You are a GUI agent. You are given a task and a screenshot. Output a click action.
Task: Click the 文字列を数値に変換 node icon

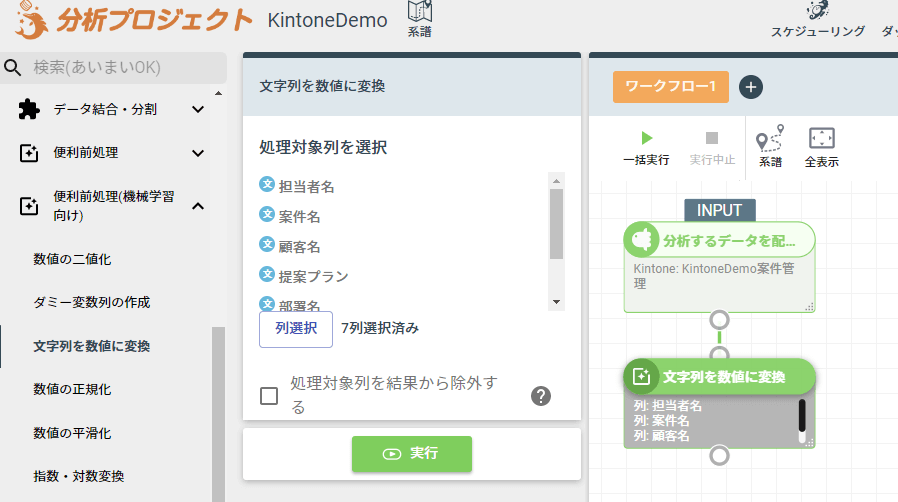click(641, 377)
